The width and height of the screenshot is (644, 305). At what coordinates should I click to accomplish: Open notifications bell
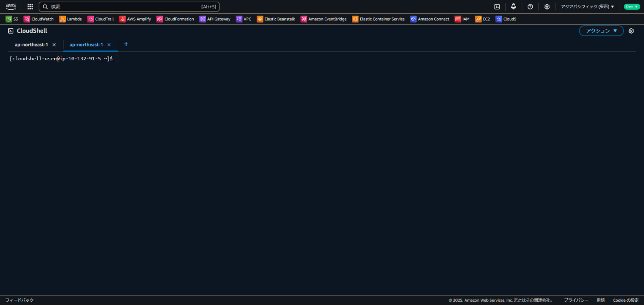click(513, 7)
